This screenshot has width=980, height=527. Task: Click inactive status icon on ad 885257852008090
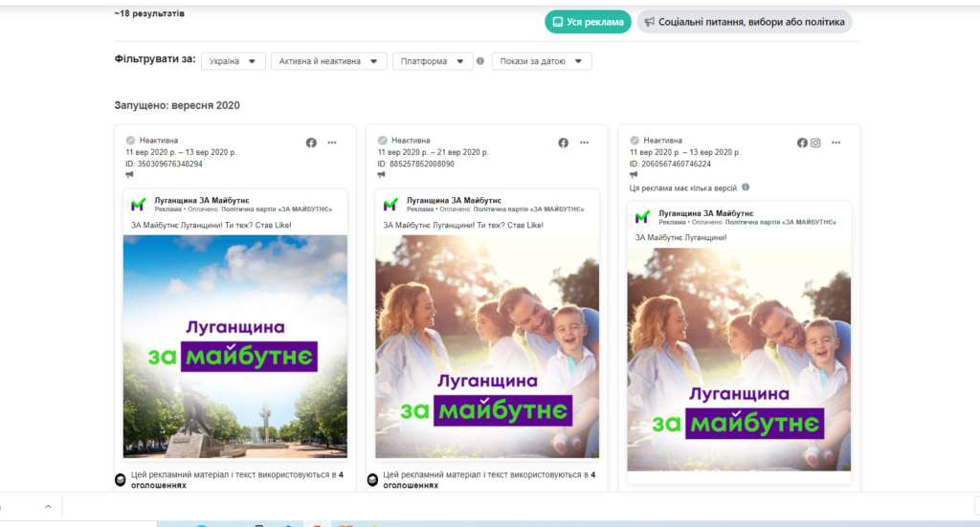[x=383, y=141]
